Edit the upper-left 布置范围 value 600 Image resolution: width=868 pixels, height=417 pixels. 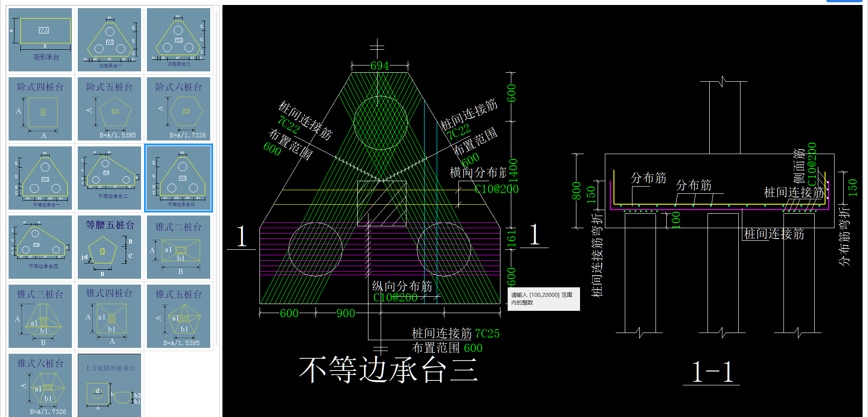[x=272, y=149]
